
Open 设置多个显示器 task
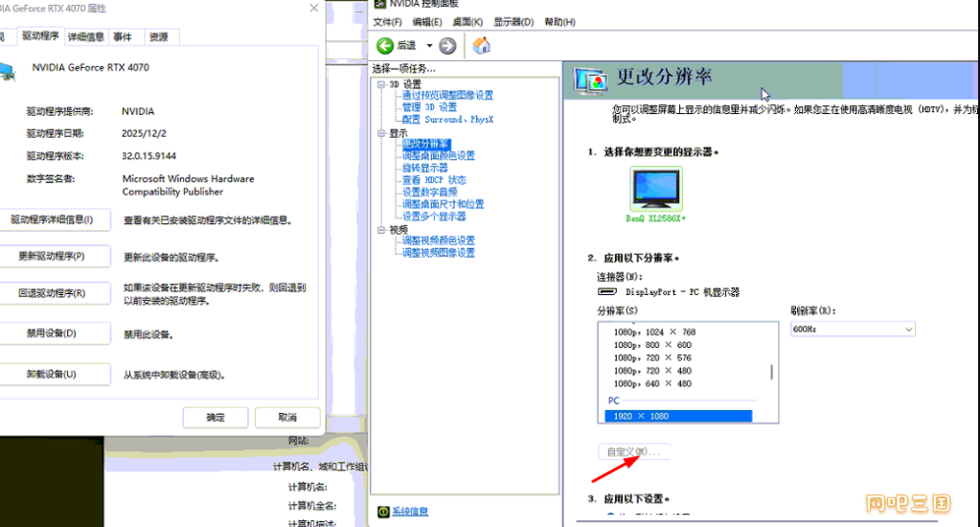(434, 217)
